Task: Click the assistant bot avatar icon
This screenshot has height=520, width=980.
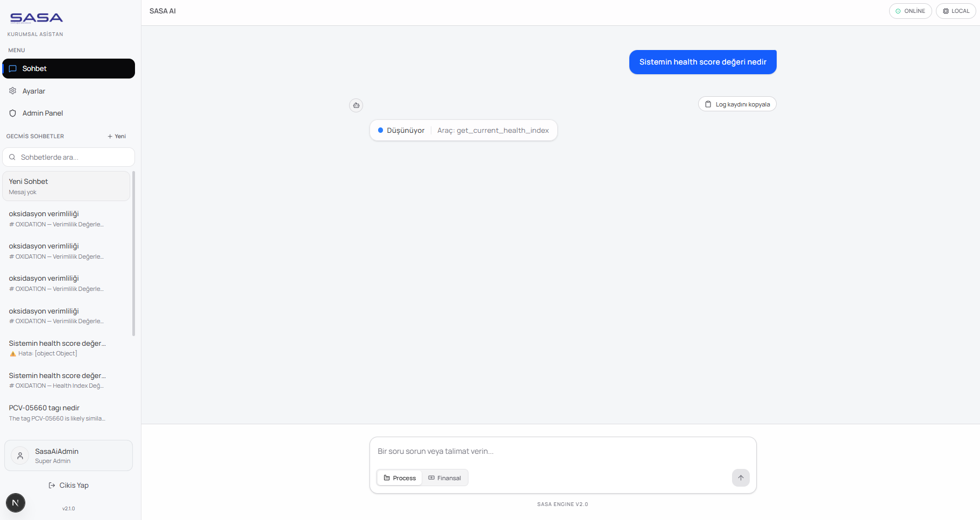Action: (x=356, y=105)
